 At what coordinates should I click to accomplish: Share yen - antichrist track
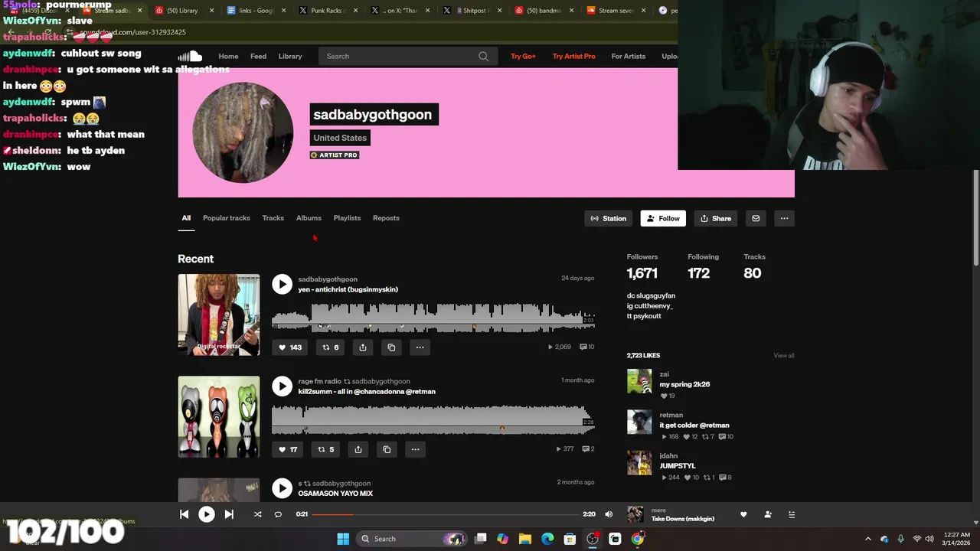[363, 347]
